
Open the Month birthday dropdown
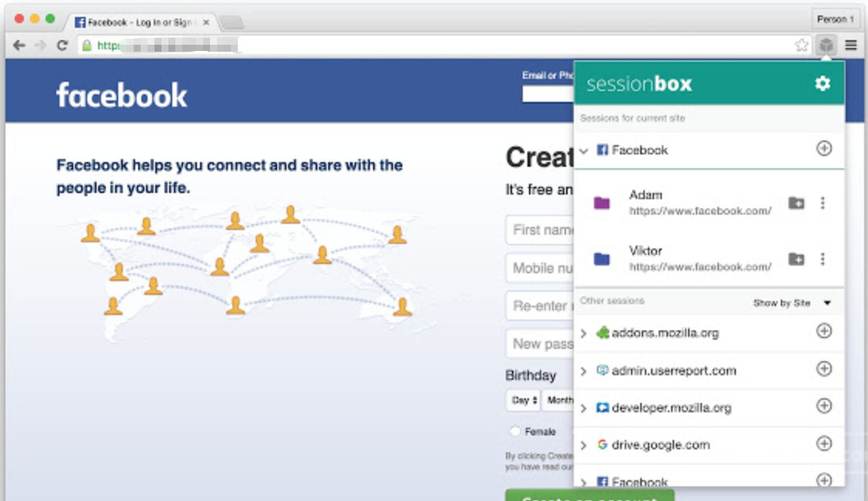click(558, 400)
